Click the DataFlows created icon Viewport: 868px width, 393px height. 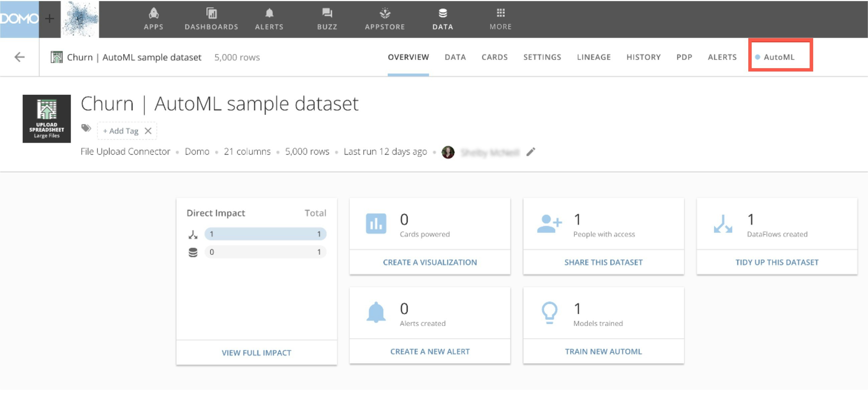click(723, 224)
